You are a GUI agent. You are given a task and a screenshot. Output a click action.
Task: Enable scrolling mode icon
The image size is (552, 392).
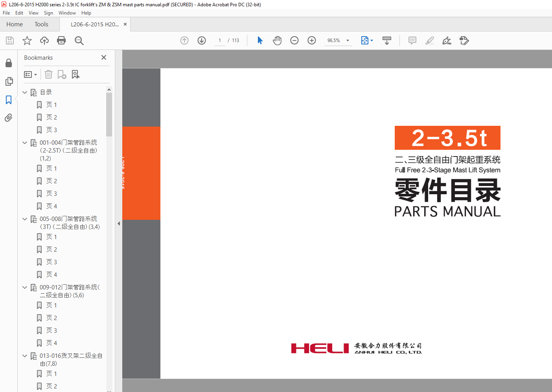387,40
